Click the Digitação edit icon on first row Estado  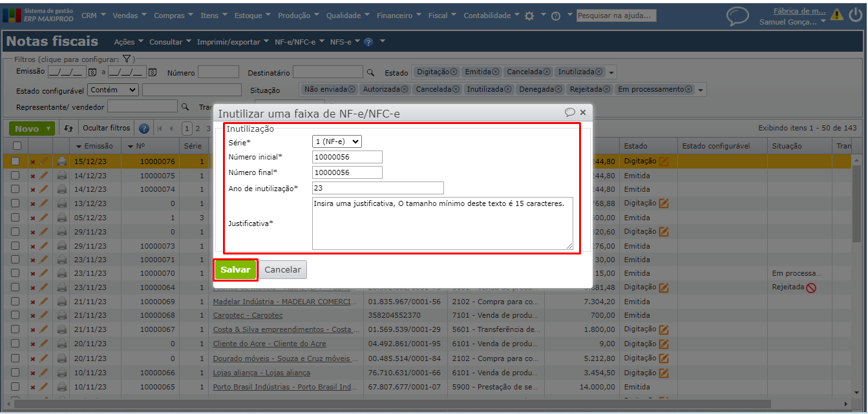(x=664, y=161)
